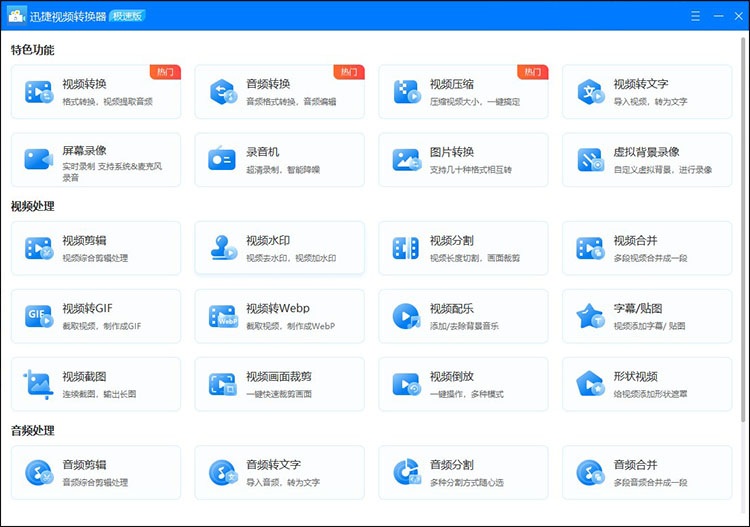This screenshot has height=527, width=750.
Task: Click the 视频水印 stamp icon
Action: click(223, 247)
